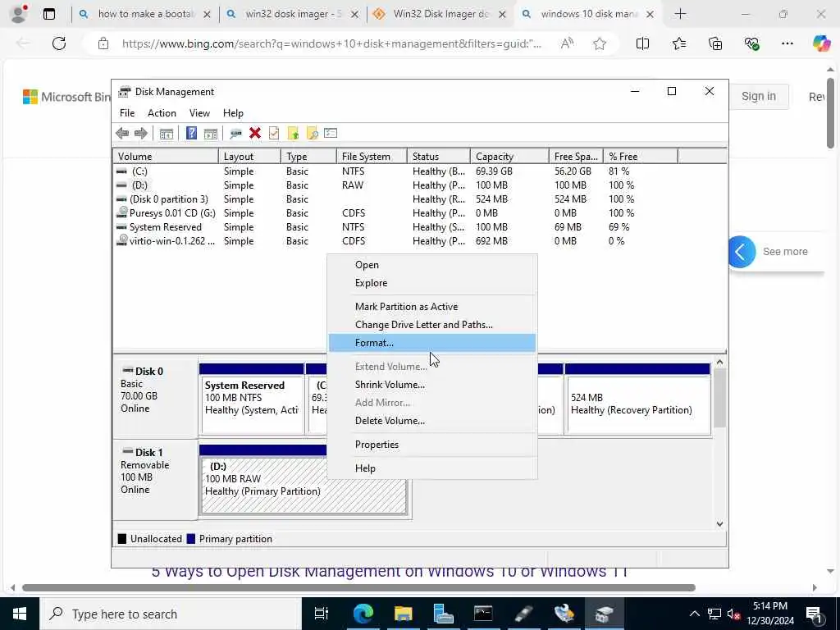The image size is (840, 630).
Task: Click Sign in on Bing page
Action: tap(758, 97)
